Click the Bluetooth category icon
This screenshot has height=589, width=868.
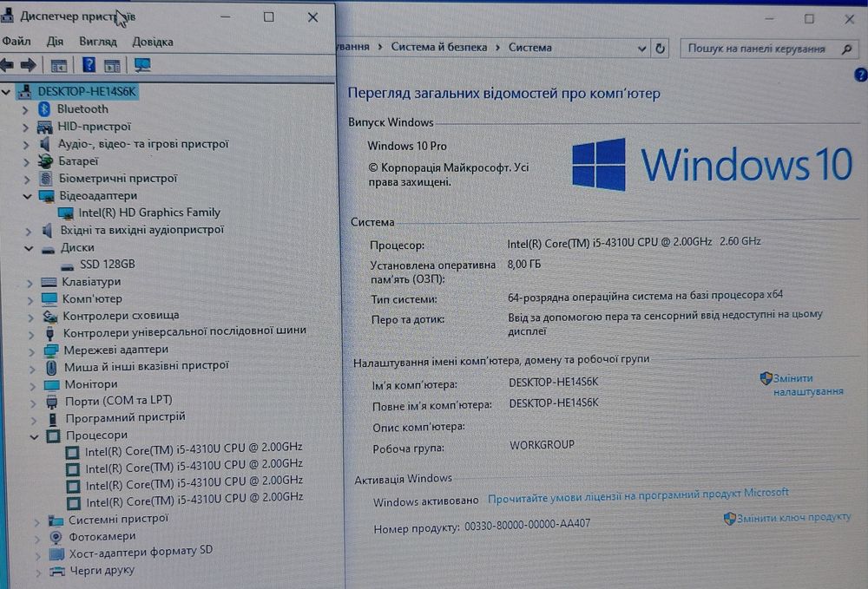(44, 109)
